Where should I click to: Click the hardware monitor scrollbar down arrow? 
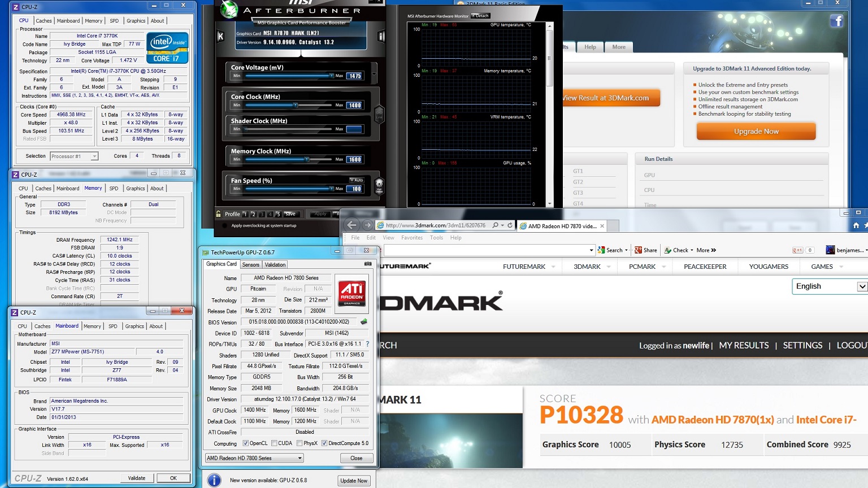(550, 204)
